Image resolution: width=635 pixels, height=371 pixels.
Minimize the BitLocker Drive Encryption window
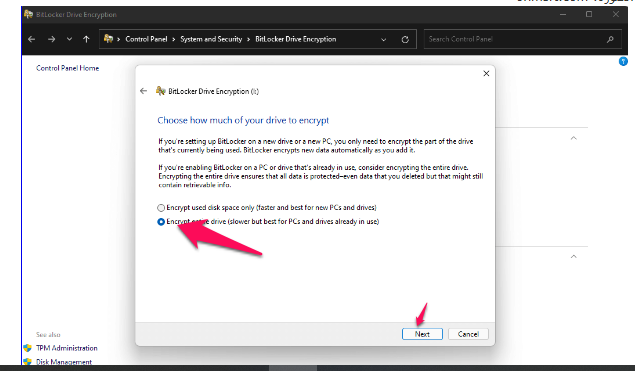[x=563, y=15]
